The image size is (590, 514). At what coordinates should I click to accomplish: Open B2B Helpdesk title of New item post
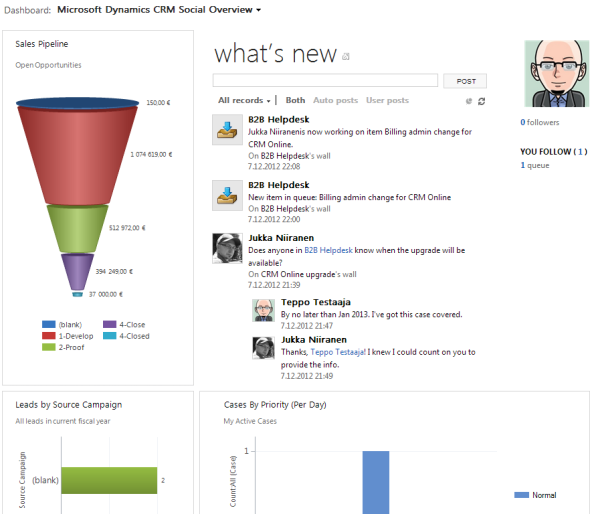click(x=278, y=185)
